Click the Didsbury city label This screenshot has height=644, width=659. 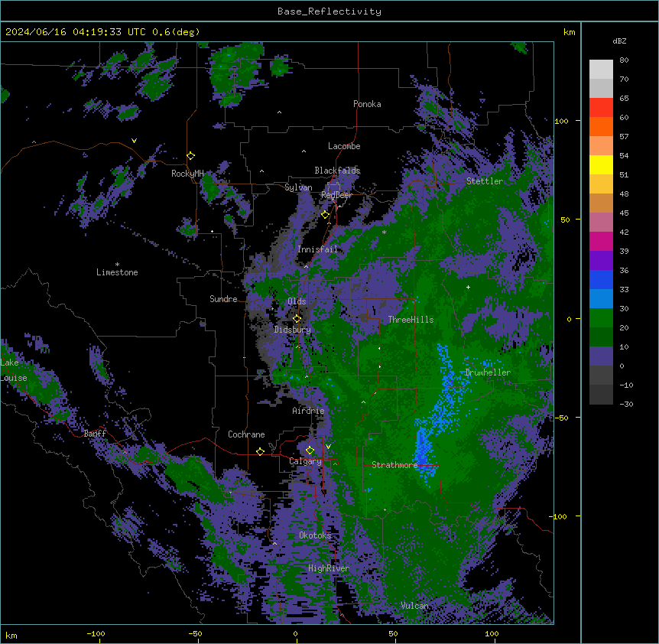(293, 330)
